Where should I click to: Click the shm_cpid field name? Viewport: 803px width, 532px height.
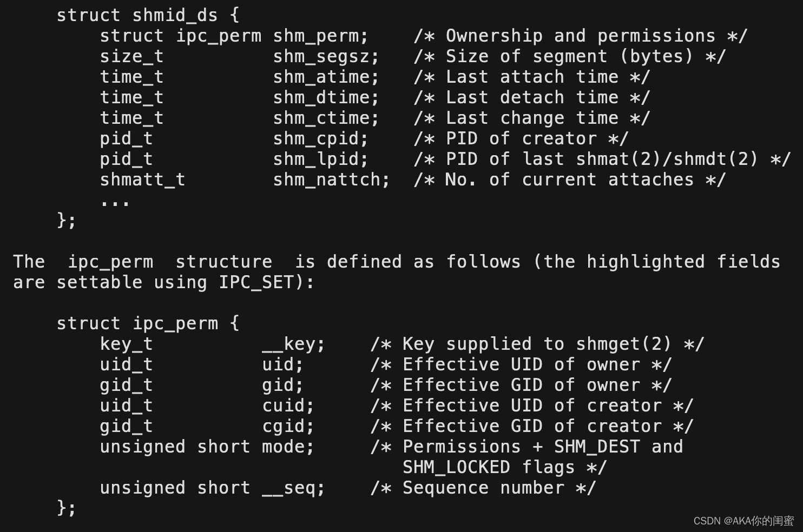tap(320, 139)
